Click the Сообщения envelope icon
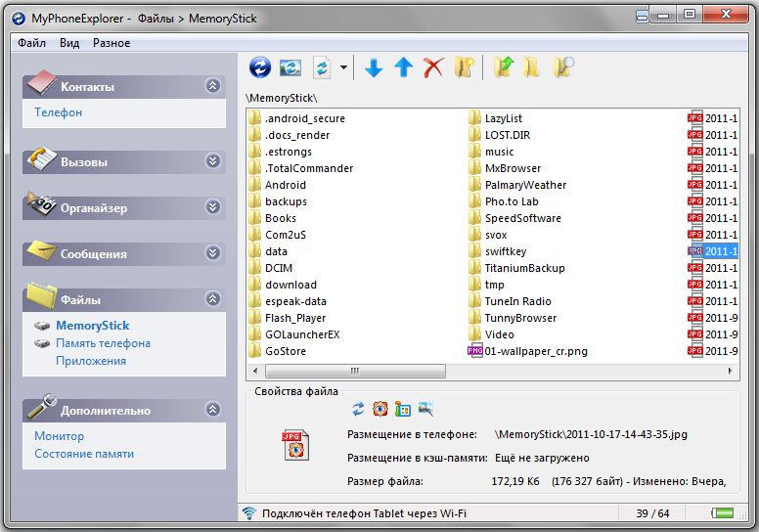Viewport: 759px width, 532px height. [42, 249]
